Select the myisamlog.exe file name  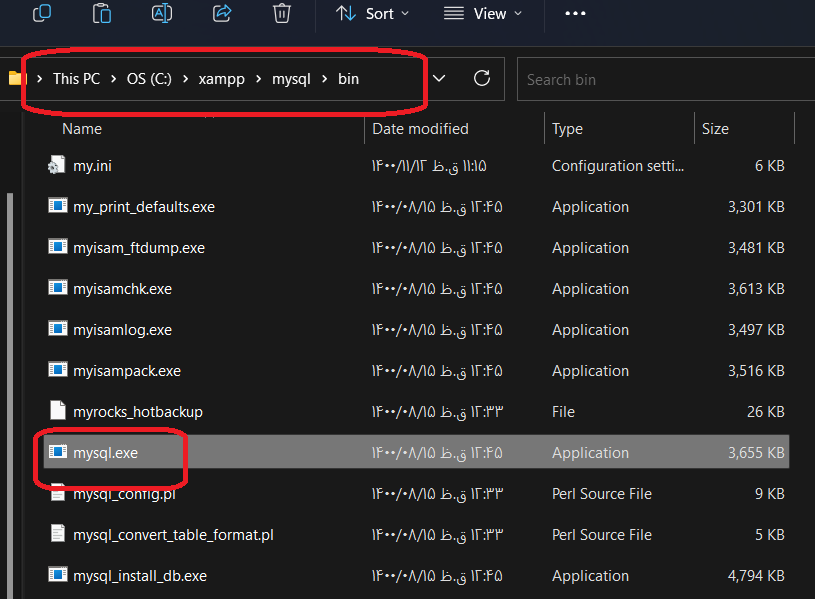pyautogui.click(x=122, y=330)
